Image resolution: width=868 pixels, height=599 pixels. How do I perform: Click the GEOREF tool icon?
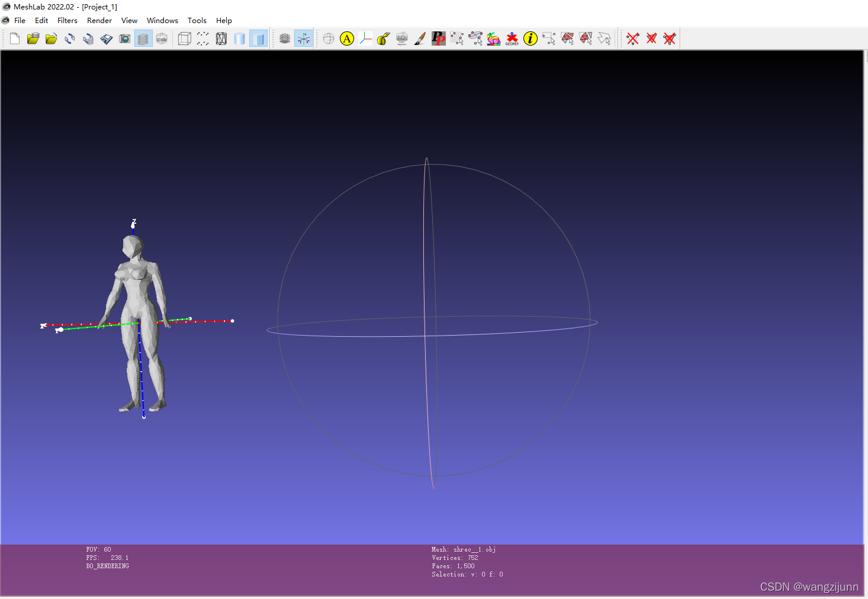(x=512, y=38)
